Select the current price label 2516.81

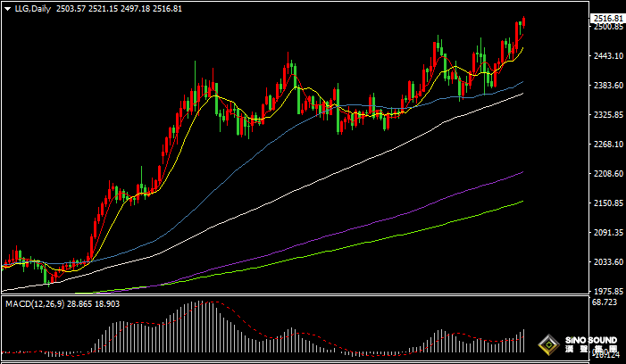tap(607, 18)
